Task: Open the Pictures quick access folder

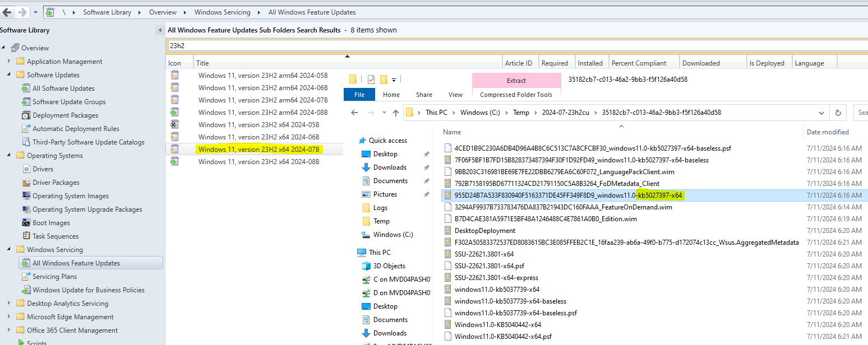Action: click(x=385, y=194)
